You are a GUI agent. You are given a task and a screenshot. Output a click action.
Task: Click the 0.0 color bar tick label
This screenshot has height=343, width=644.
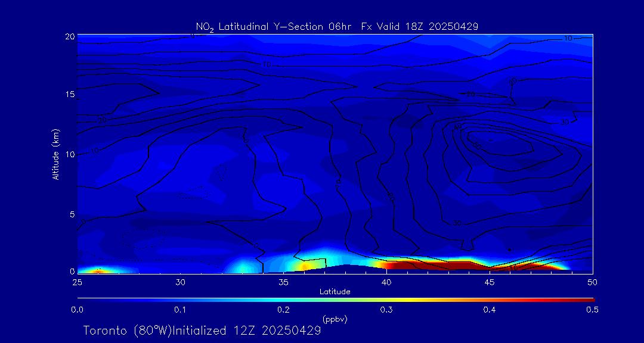[77, 310]
